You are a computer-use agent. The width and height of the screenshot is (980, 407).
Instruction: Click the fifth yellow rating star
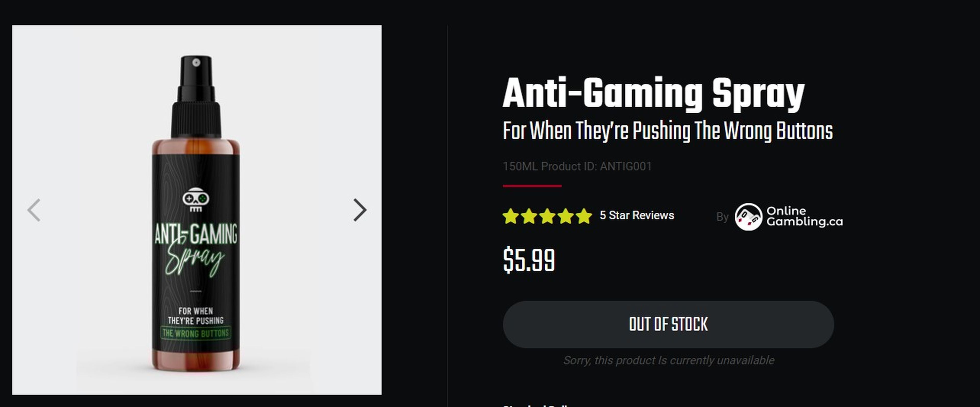tap(584, 216)
